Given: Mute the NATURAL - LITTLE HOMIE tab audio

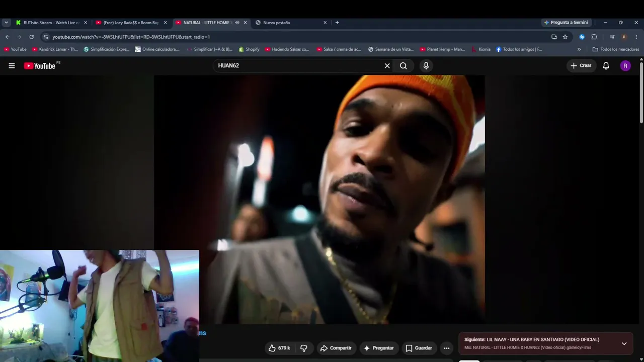Looking at the screenshot, I should point(237,23).
